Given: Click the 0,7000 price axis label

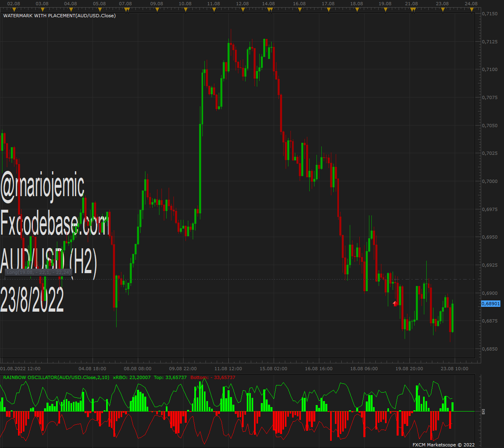Looking at the screenshot, I should [490, 181].
